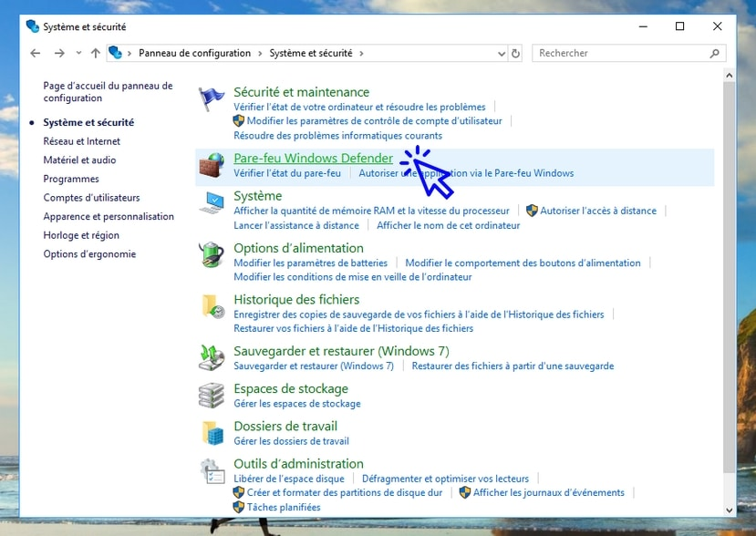Select Matériel et audio in the sidebar
Screen dimensions: 756x536
click(79, 160)
